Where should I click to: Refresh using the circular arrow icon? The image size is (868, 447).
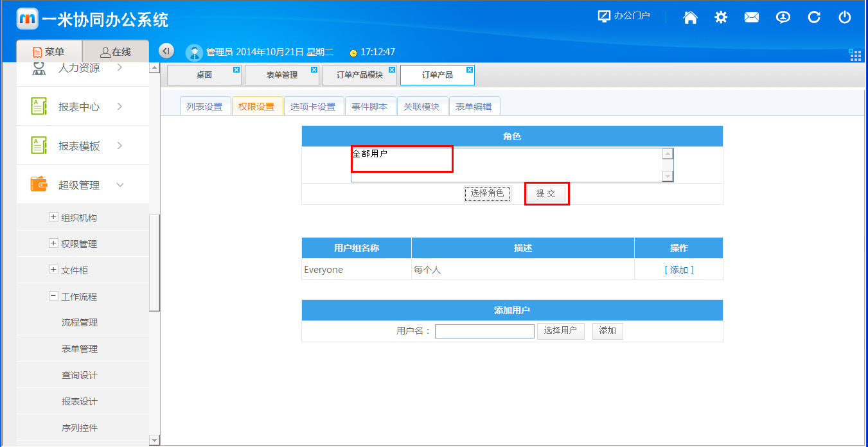coord(814,17)
